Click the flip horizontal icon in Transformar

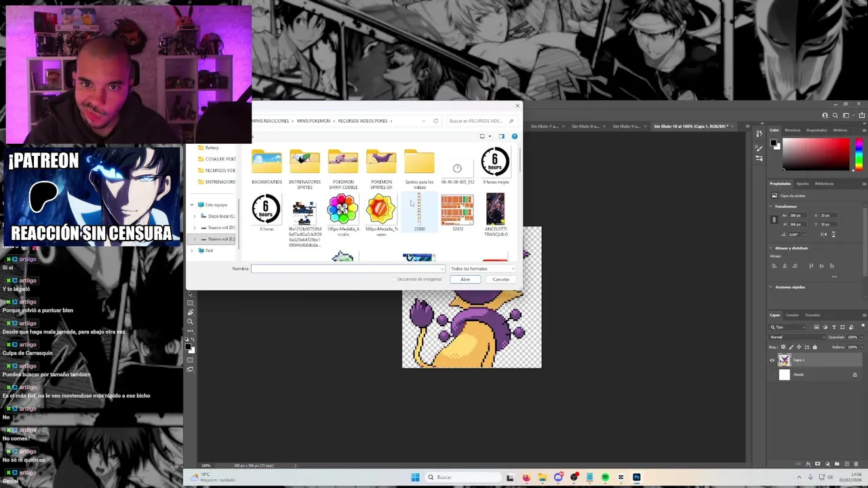click(823, 235)
